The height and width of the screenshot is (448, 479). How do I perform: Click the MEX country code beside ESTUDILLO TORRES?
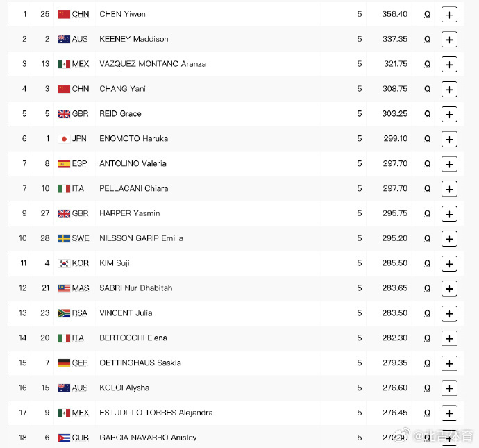point(81,413)
